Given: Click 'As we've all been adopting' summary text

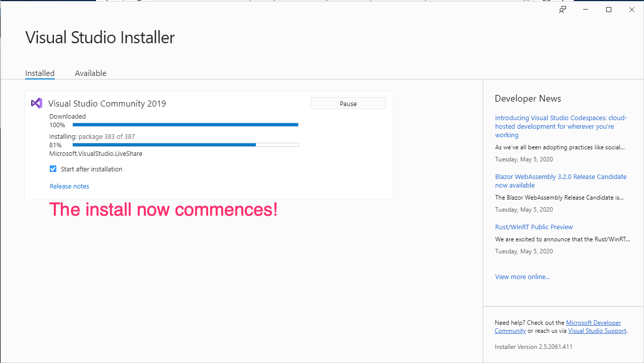Looking at the screenshot, I should click(560, 147).
